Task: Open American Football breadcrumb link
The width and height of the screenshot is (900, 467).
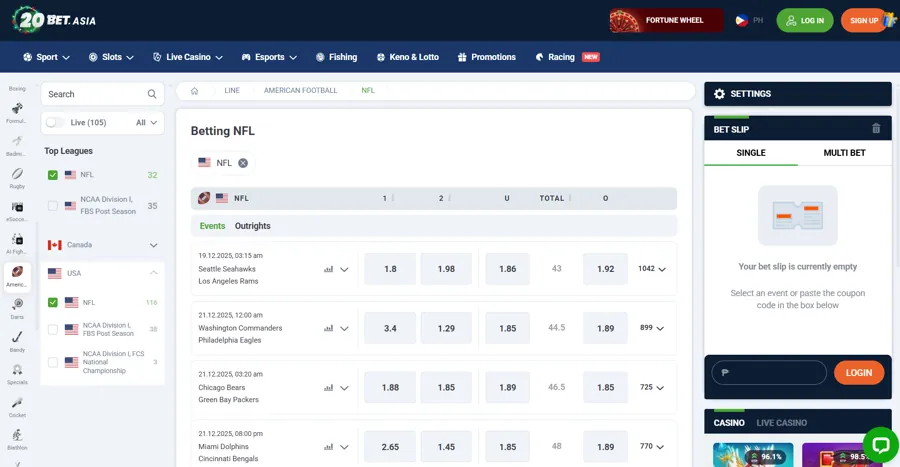Action: click(x=300, y=91)
